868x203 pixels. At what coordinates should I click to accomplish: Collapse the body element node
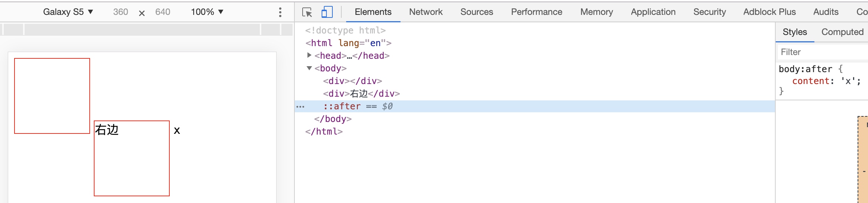[x=309, y=68]
